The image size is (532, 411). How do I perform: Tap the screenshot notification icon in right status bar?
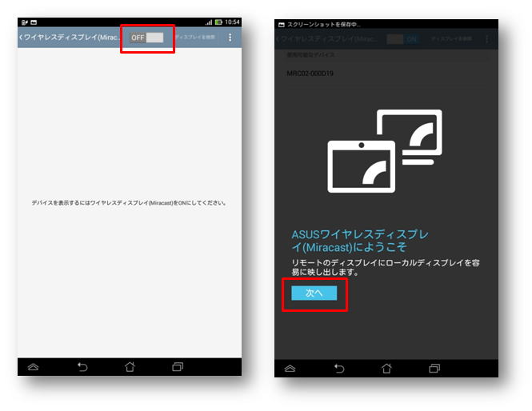tap(282, 25)
